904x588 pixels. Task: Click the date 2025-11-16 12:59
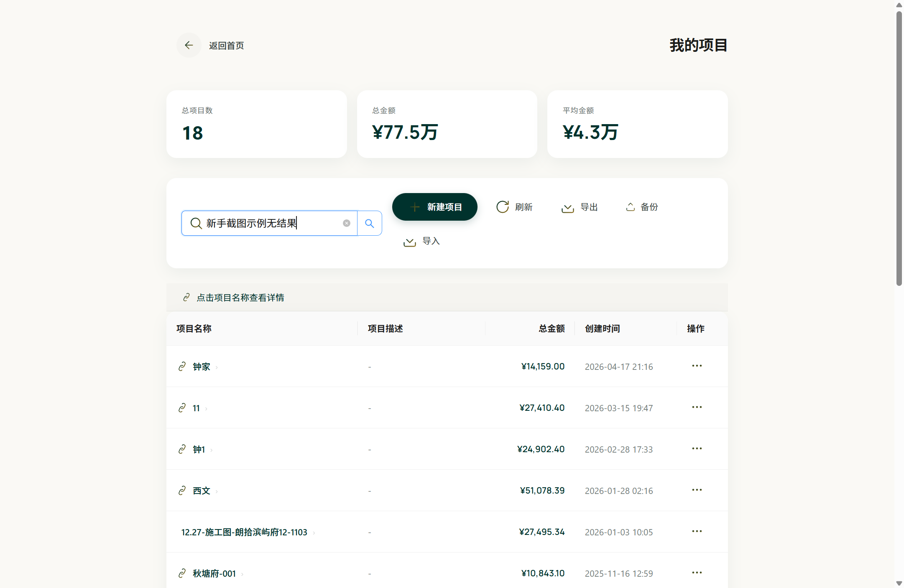pyautogui.click(x=619, y=574)
